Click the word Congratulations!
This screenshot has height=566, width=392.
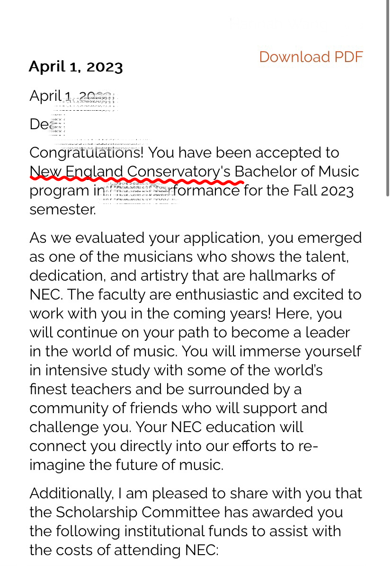click(86, 153)
